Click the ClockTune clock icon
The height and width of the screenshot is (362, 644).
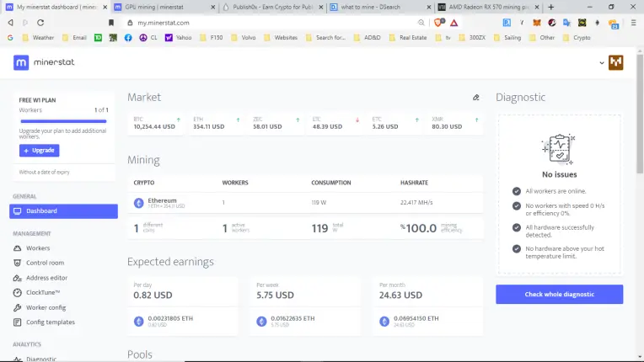tap(17, 293)
